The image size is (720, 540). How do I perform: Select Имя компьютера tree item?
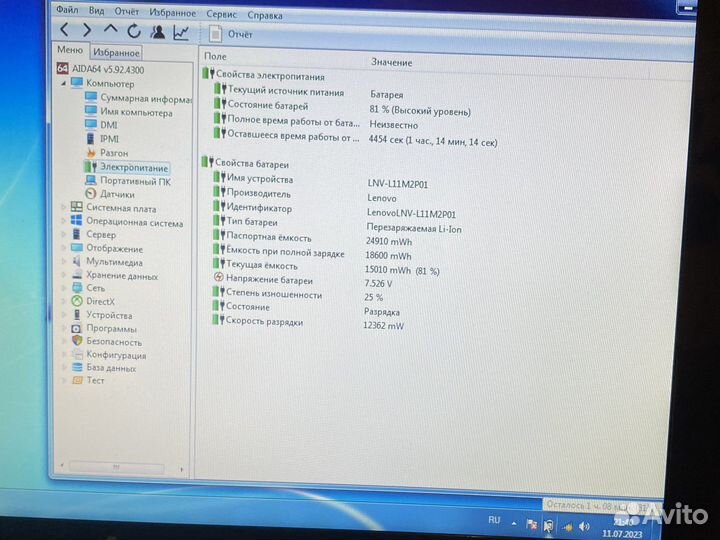click(x=129, y=112)
